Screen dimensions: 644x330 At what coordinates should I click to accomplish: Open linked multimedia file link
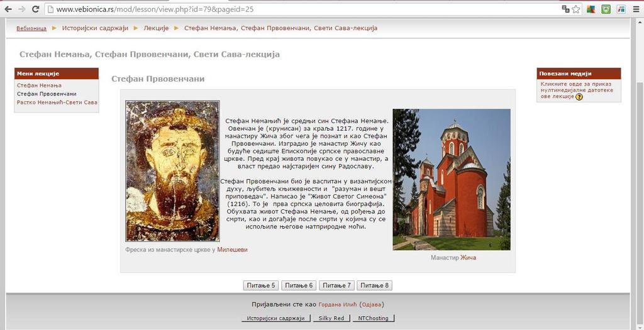pyautogui.click(x=577, y=90)
